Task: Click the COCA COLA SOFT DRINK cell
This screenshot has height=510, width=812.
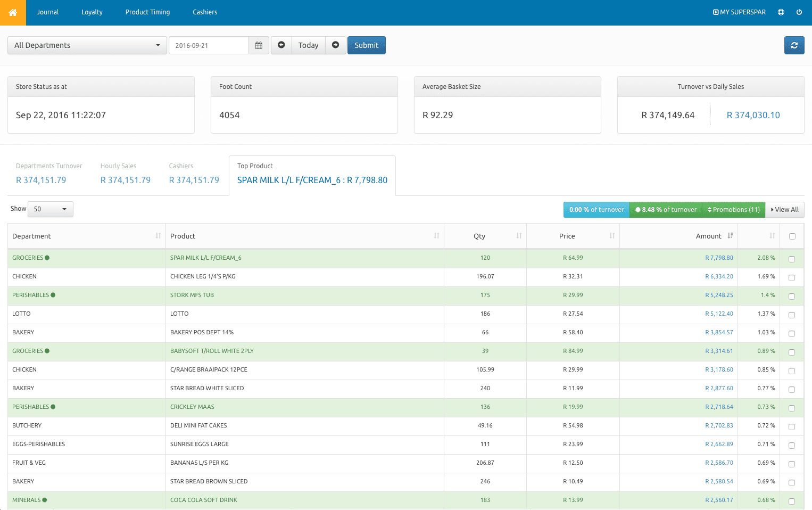Action: point(304,500)
